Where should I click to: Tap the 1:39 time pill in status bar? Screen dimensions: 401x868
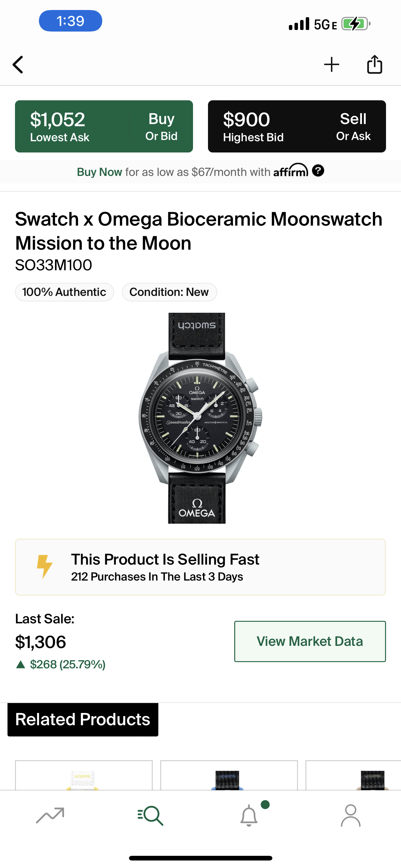70,21
